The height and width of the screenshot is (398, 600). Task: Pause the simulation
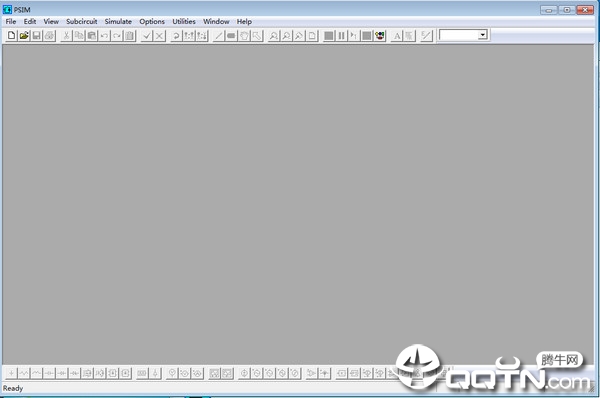coord(341,36)
